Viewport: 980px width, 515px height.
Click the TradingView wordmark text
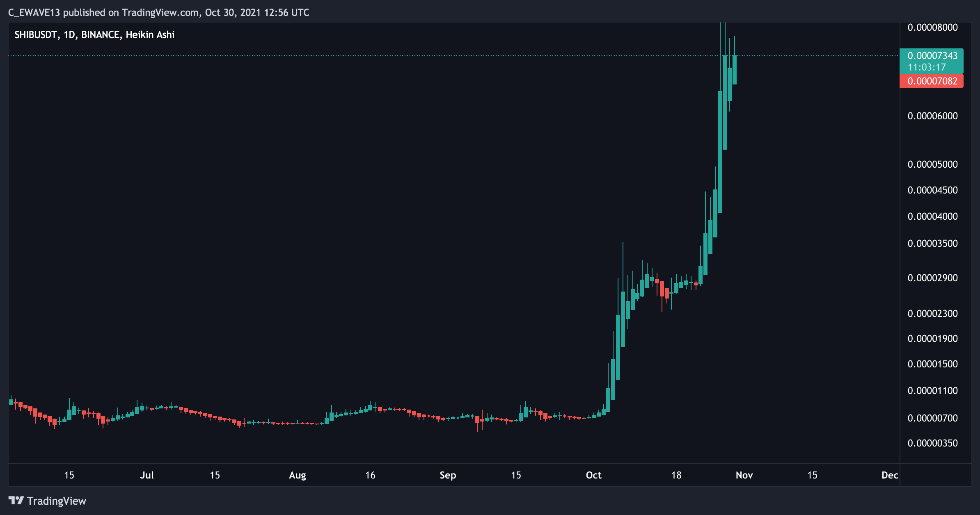click(x=57, y=501)
